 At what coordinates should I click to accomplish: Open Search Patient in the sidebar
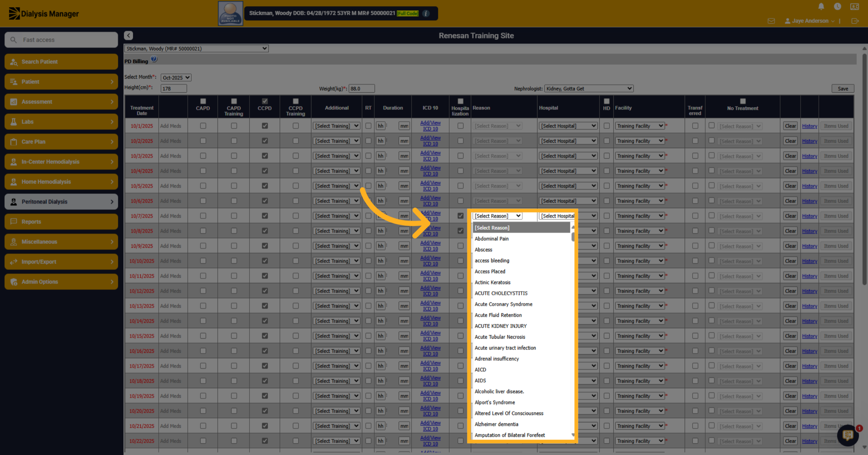pos(61,62)
